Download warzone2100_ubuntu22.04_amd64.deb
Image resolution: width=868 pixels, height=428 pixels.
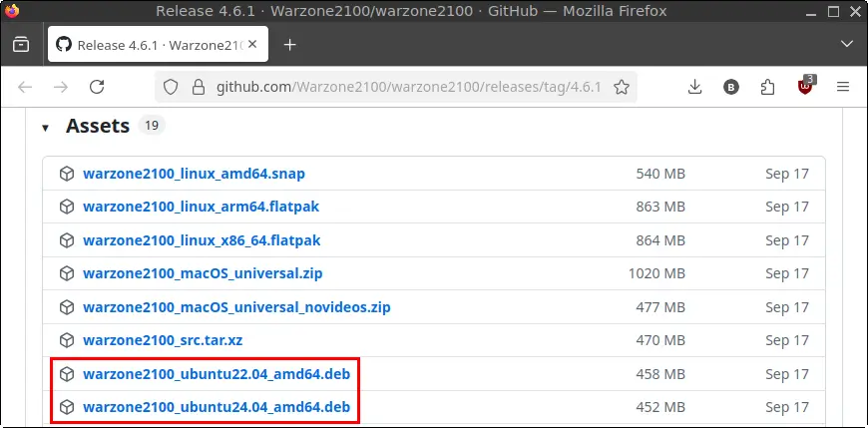click(x=216, y=374)
